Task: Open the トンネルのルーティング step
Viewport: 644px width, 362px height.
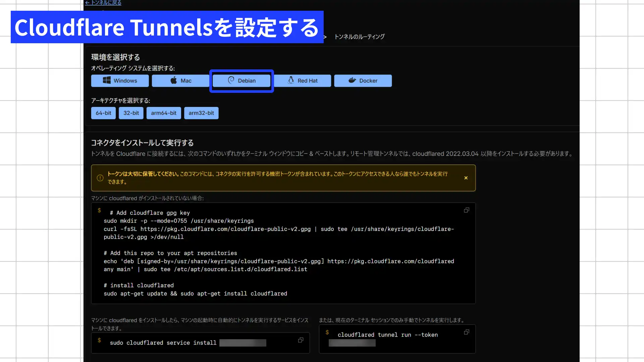Action: (359, 37)
